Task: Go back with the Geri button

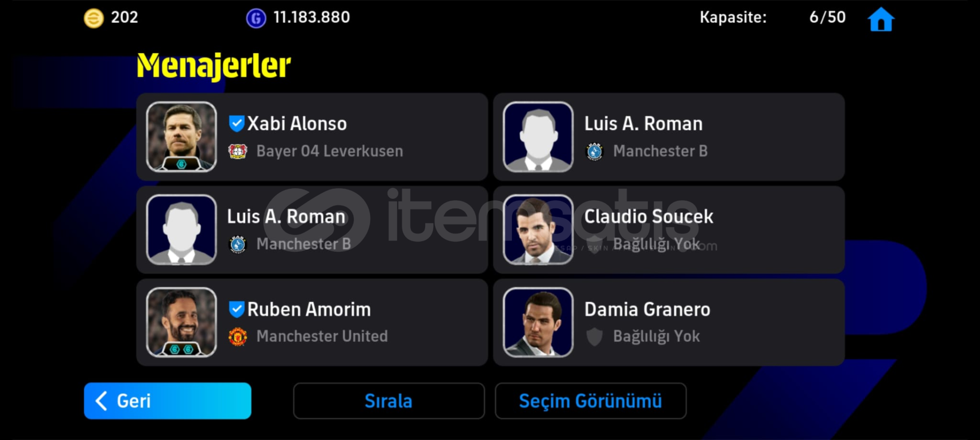Action: (x=167, y=401)
